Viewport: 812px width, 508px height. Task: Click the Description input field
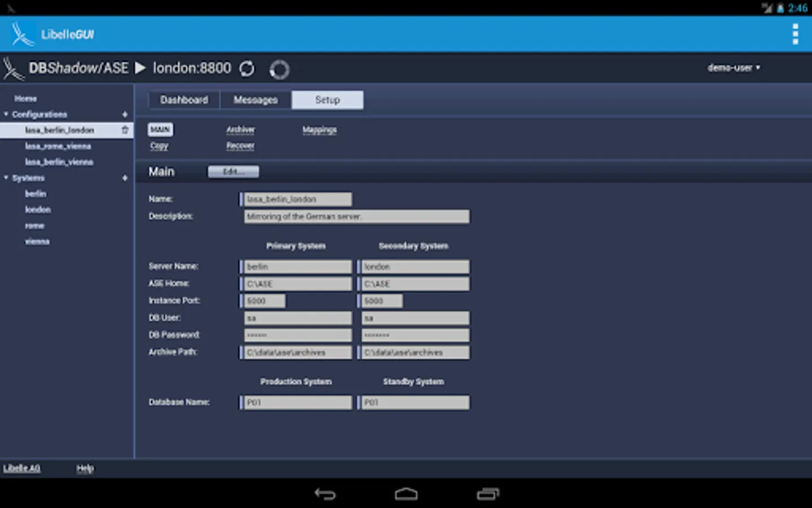356,217
